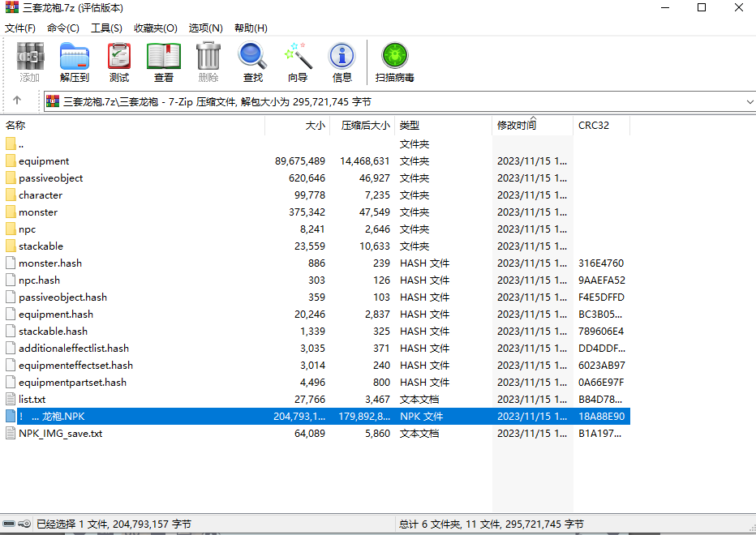Click CRC32 value 316E4760
Screen dimensions: 756x535
601,263
